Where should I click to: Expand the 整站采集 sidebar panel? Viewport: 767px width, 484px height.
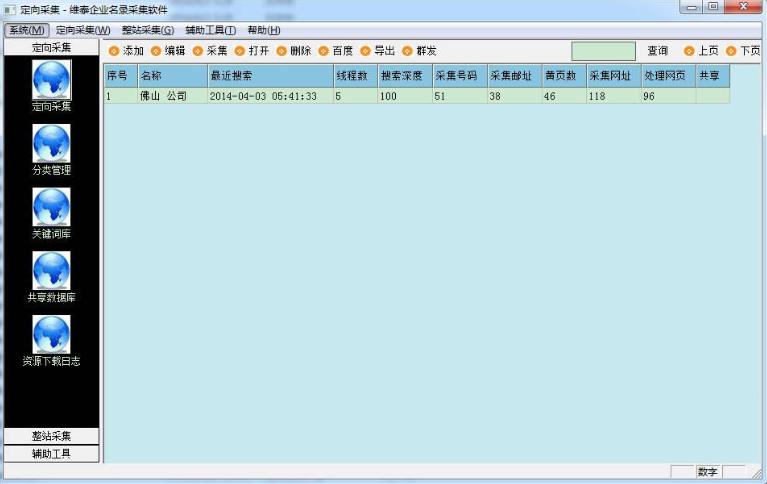tap(51, 436)
